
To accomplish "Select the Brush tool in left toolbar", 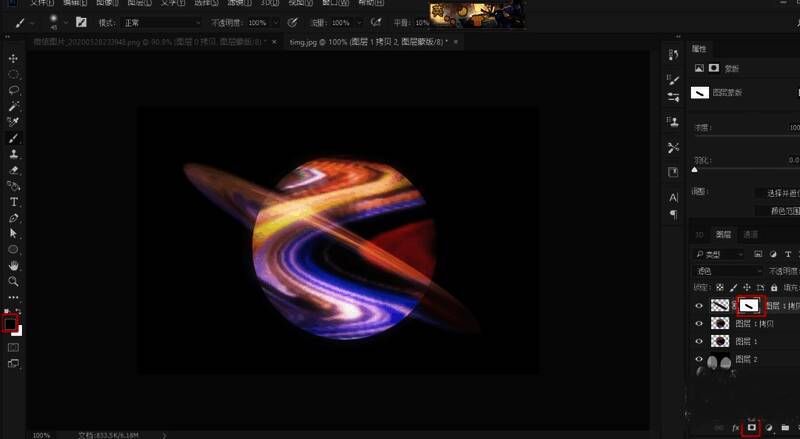I will tap(13, 138).
